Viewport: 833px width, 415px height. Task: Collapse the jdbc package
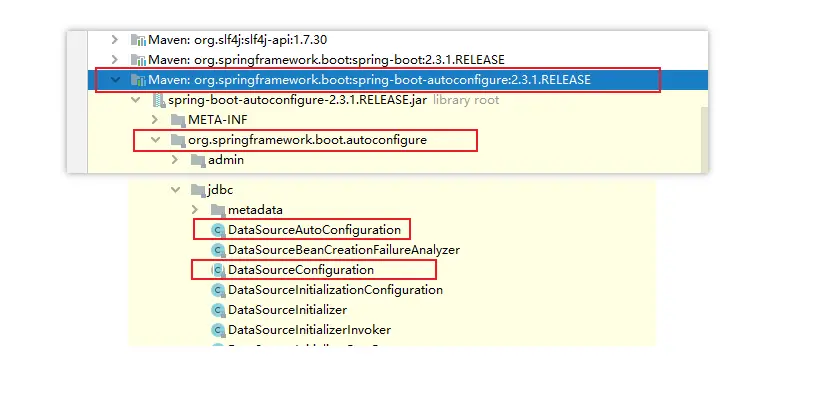pos(175,190)
